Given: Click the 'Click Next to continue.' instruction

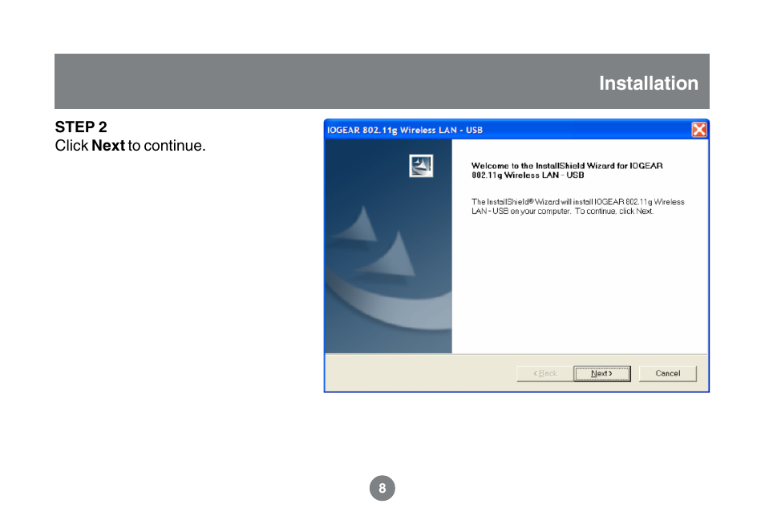Looking at the screenshot, I should 130,145.
